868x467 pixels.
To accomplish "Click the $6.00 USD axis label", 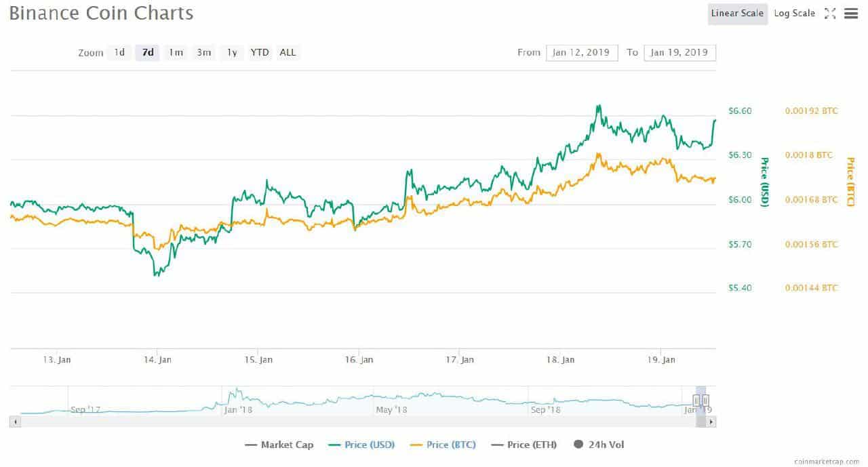I will click(738, 200).
